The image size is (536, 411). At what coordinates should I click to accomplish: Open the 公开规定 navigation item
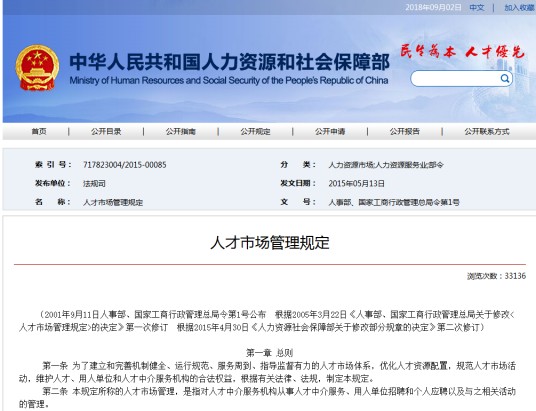pos(255,132)
